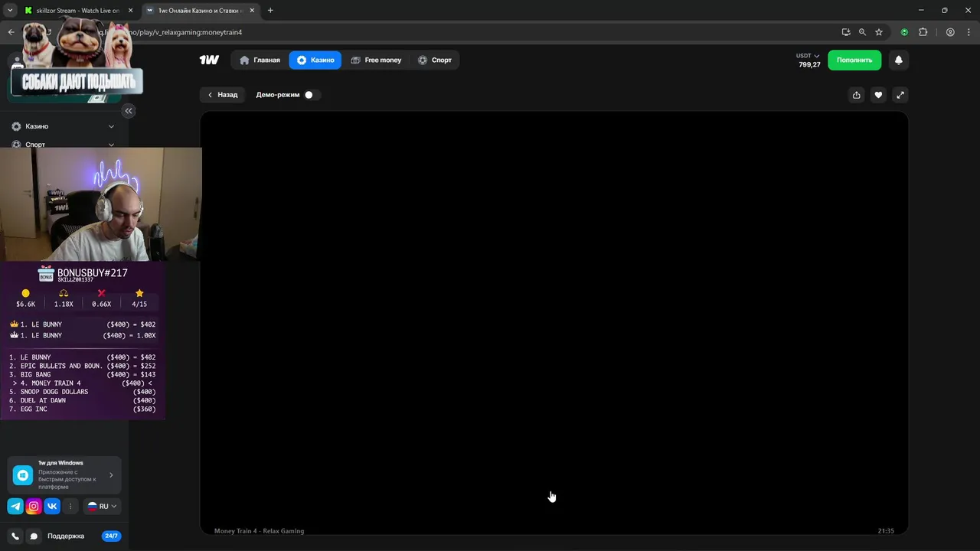Click the phone support icon
The height and width of the screenshot is (551, 980).
tap(15, 536)
